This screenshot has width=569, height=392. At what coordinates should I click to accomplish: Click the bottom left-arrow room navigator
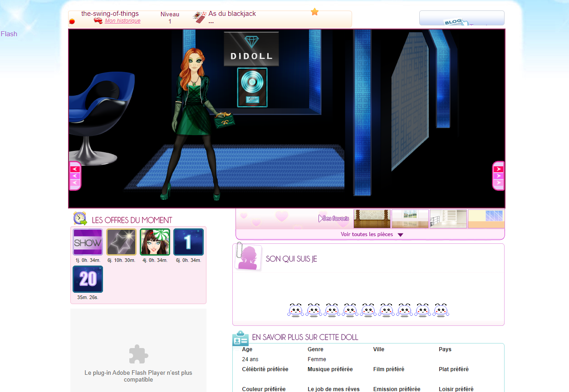(75, 183)
